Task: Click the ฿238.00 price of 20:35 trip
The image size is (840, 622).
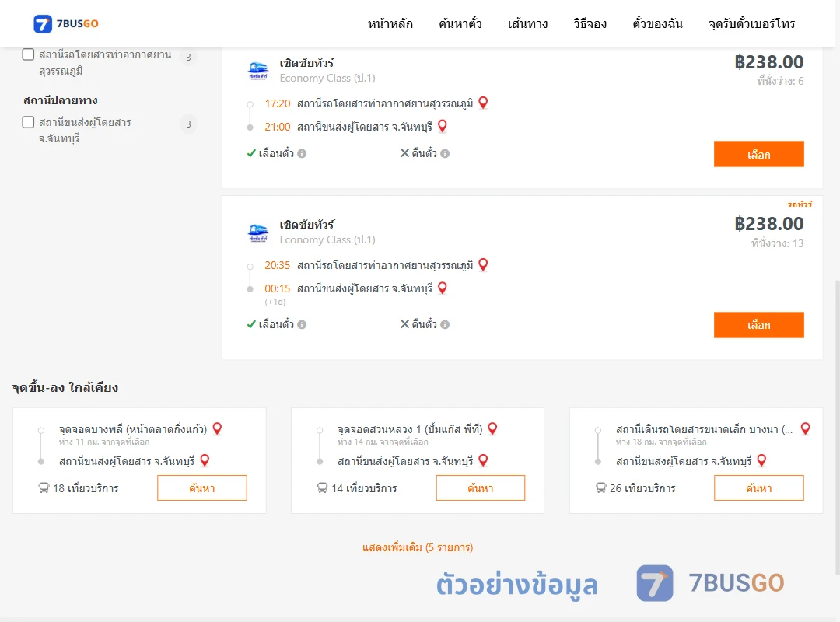Action: pos(768,224)
